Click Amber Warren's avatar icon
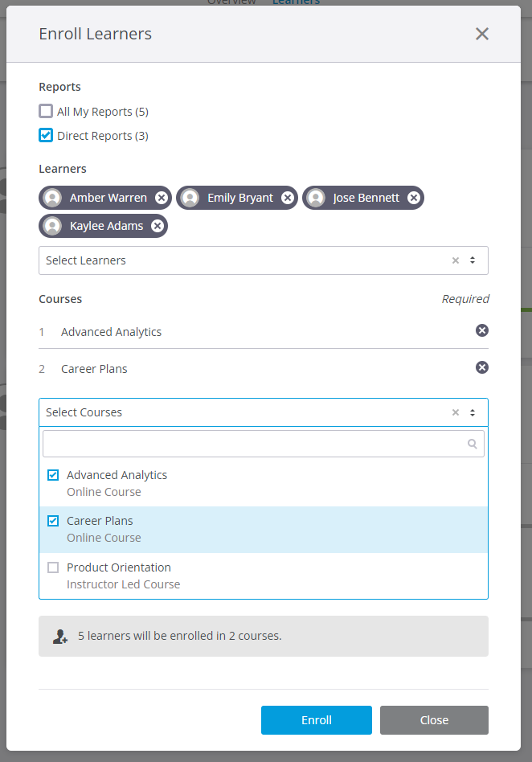Screen dimensions: 532x762 tap(52, 198)
